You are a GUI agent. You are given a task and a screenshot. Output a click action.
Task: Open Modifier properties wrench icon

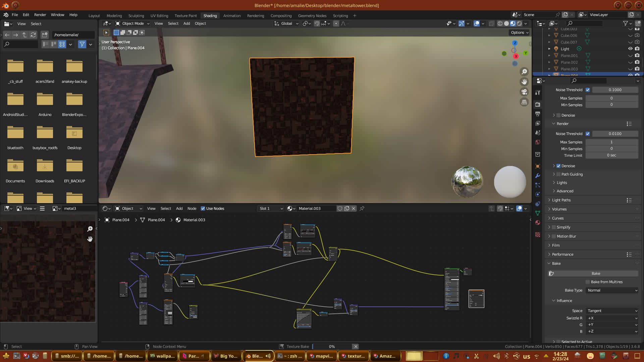[538, 176]
